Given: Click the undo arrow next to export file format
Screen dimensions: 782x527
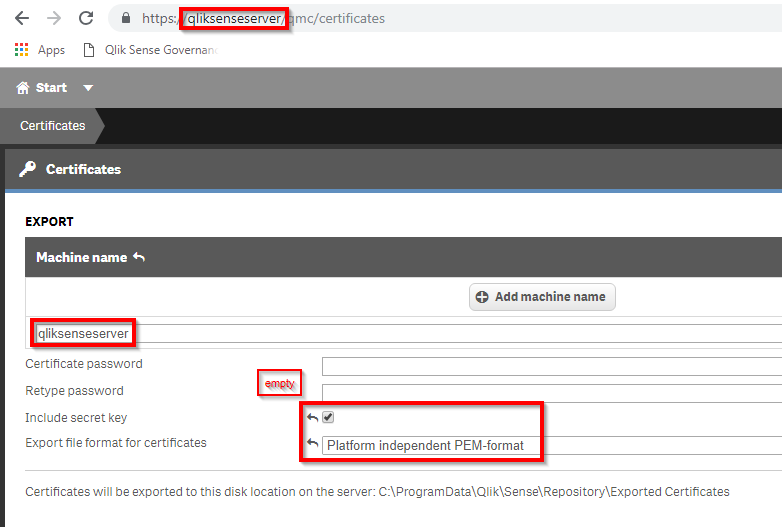Looking at the screenshot, I should [313, 443].
